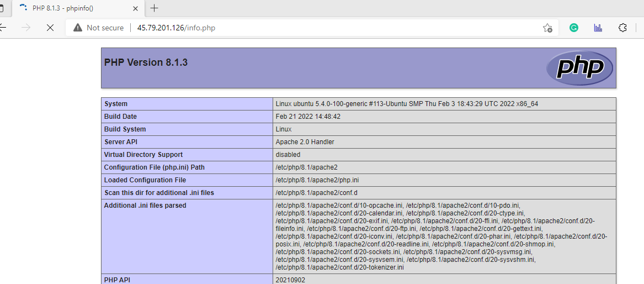Select the Build System value Linux

[x=284, y=129]
